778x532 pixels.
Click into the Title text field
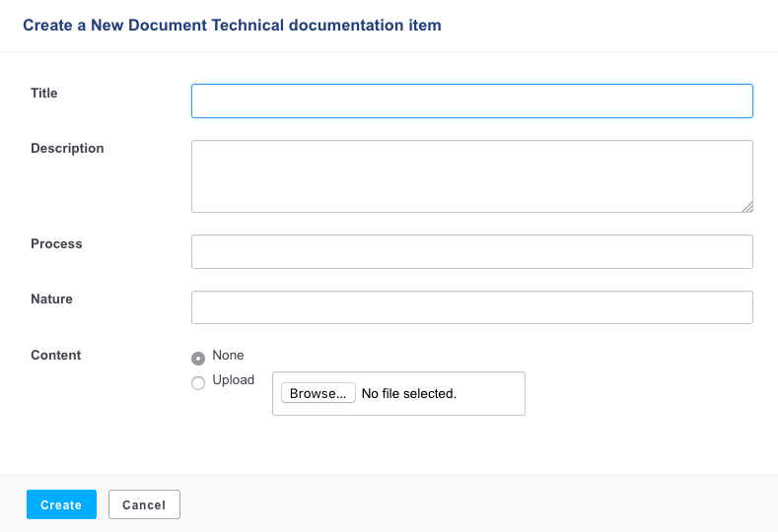click(x=472, y=101)
